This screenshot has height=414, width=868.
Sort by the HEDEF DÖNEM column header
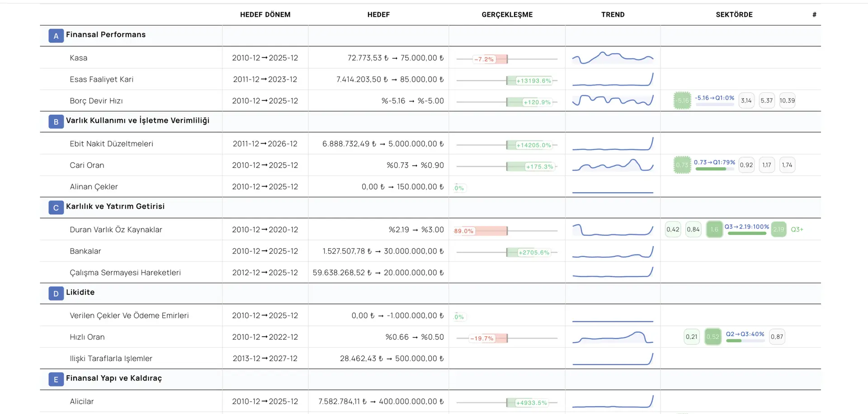[265, 14]
